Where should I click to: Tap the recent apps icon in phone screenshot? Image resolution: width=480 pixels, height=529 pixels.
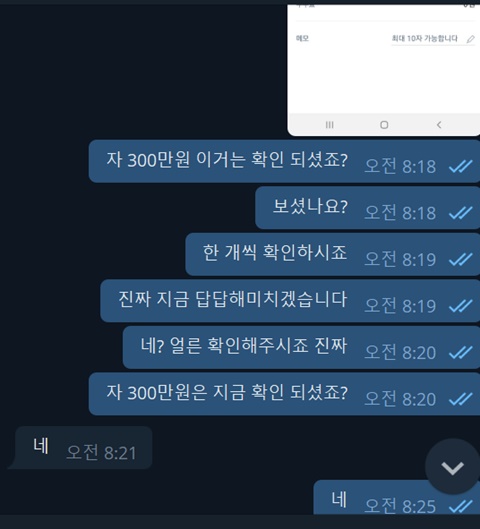tap(330, 125)
